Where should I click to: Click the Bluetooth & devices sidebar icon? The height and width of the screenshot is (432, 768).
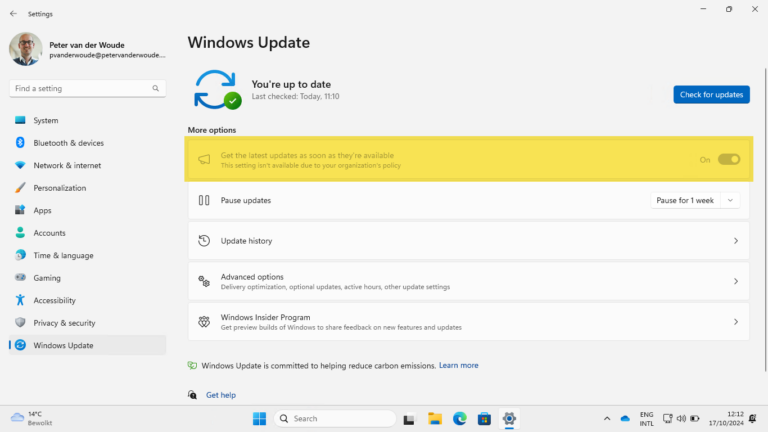(x=20, y=143)
